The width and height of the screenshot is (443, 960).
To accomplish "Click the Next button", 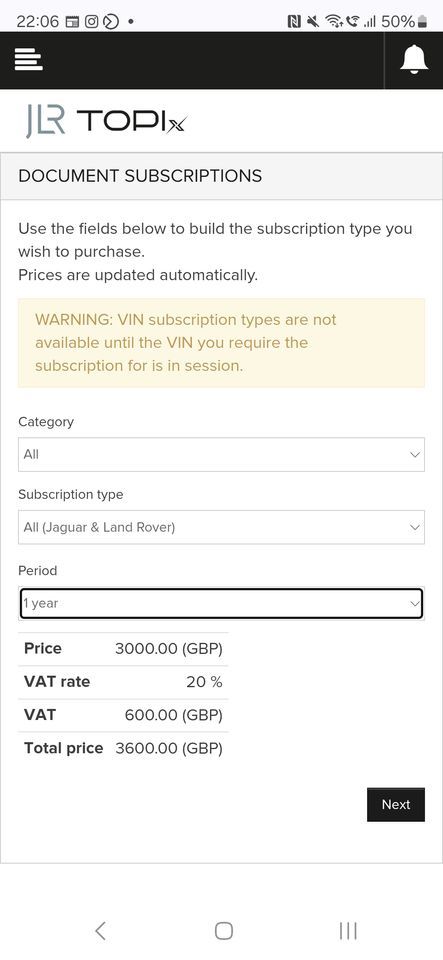I will 396,804.
